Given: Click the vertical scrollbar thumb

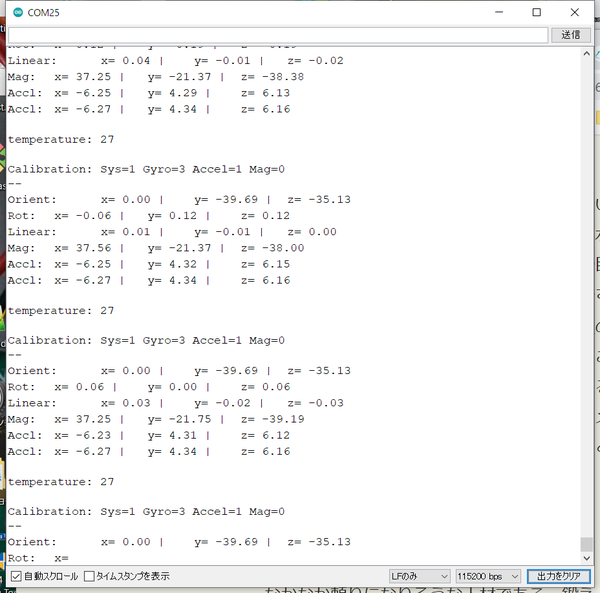Looking at the screenshot, I should [x=586, y=544].
